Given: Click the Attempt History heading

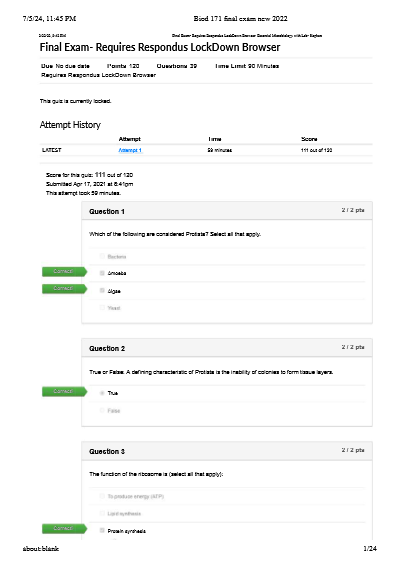Looking at the screenshot, I should (70, 125).
